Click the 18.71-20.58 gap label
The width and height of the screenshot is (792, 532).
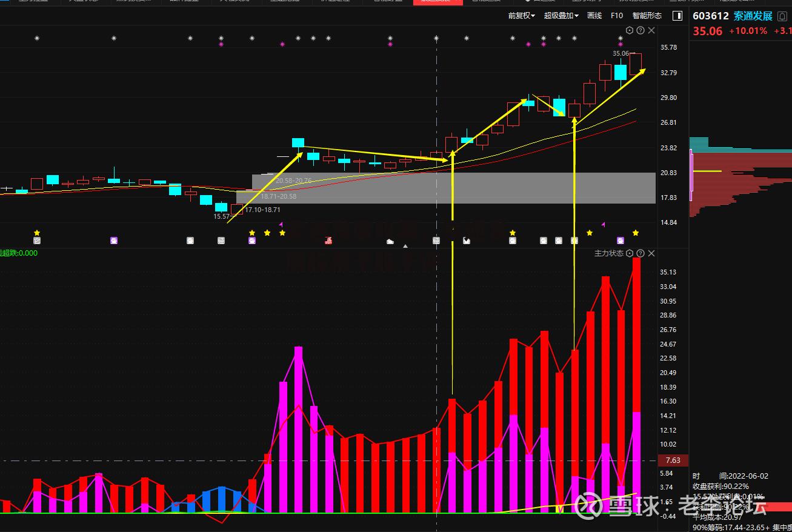tap(279, 196)
